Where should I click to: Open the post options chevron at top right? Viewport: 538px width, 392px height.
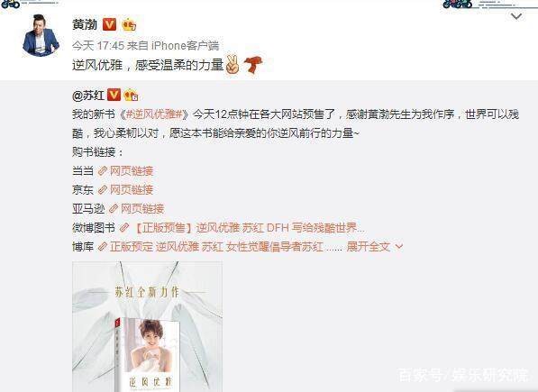(x=516, y=16)
